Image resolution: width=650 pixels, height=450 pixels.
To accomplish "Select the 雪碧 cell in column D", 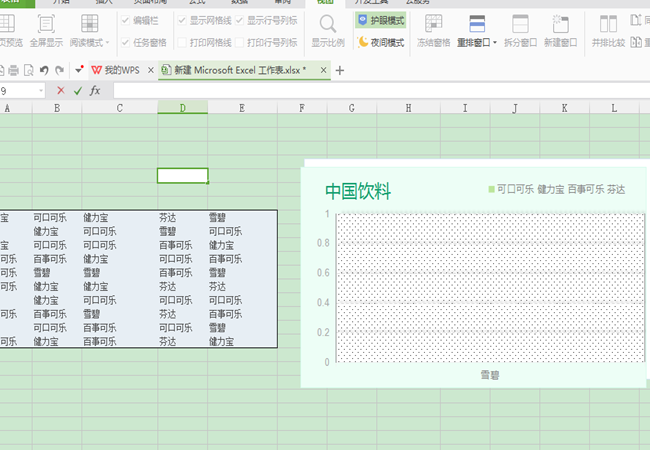I will 182,231.
